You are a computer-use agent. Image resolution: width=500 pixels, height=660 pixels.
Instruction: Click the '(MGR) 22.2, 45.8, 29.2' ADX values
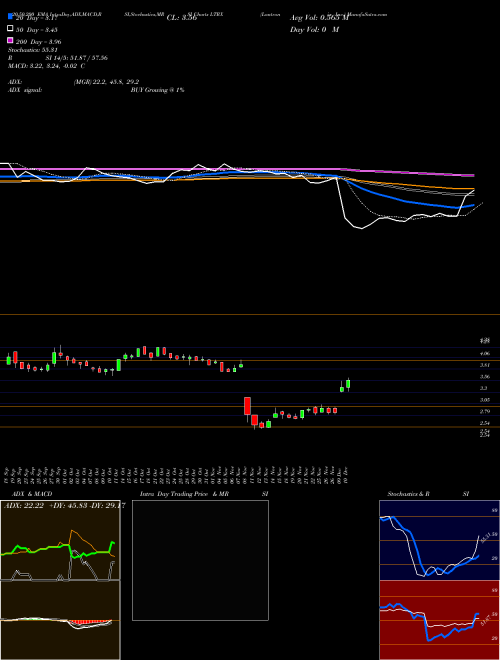pos(106,82)
